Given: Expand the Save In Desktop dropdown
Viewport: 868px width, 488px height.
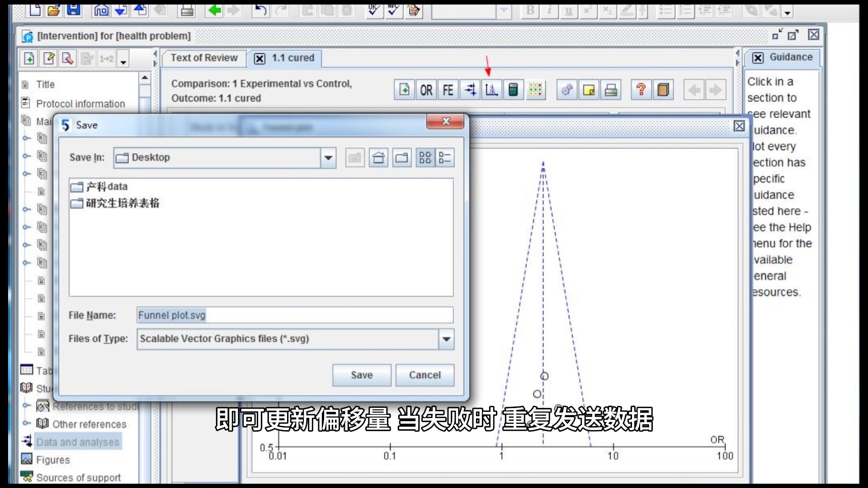Looking at the screenshot, I should (328, 158).
